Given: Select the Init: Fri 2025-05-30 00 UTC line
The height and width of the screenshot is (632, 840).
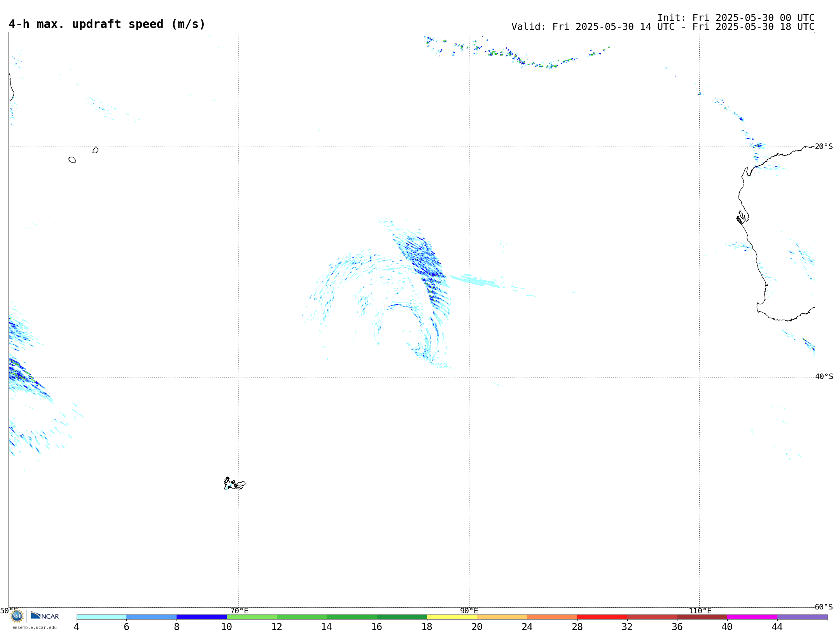Looking at the screenshot, I should click(x=736, y=18).
